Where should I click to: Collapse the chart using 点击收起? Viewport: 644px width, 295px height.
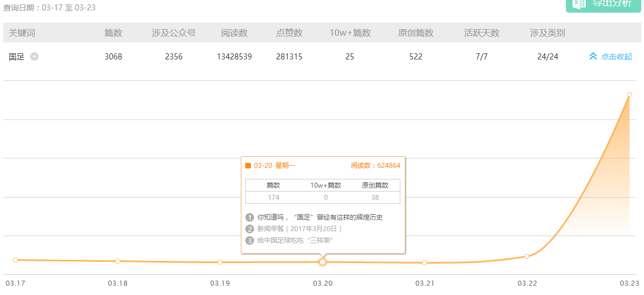click(610, 57)
